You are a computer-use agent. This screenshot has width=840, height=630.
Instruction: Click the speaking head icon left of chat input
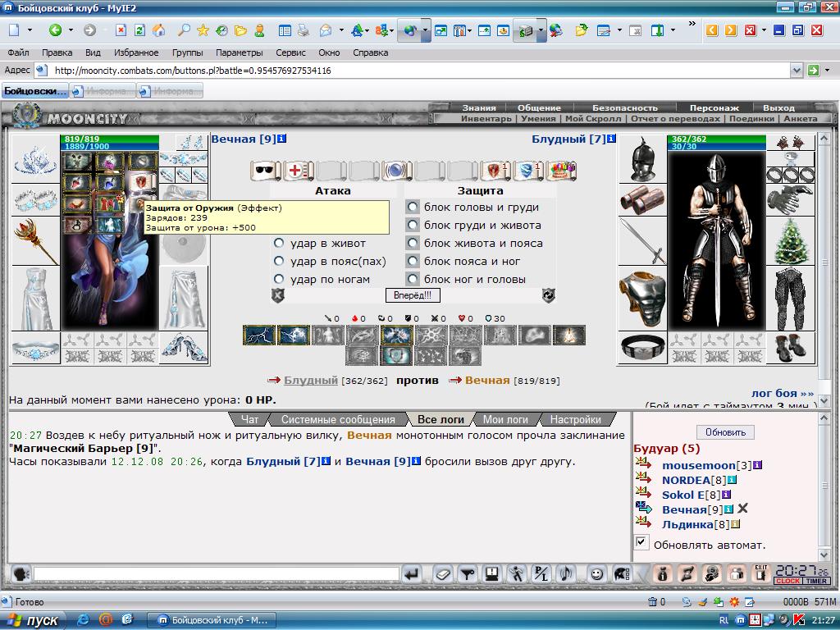click(x=21, y=574)
